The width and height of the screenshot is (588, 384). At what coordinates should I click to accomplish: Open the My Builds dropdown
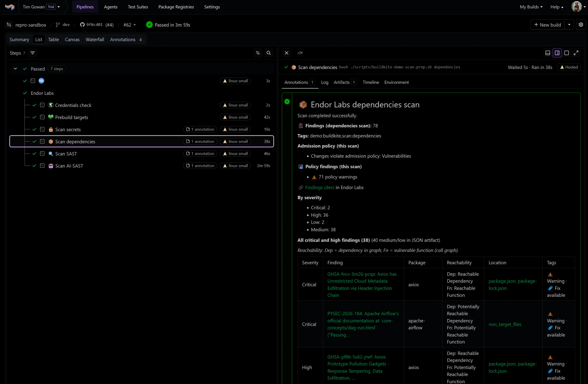pos(531,7)
